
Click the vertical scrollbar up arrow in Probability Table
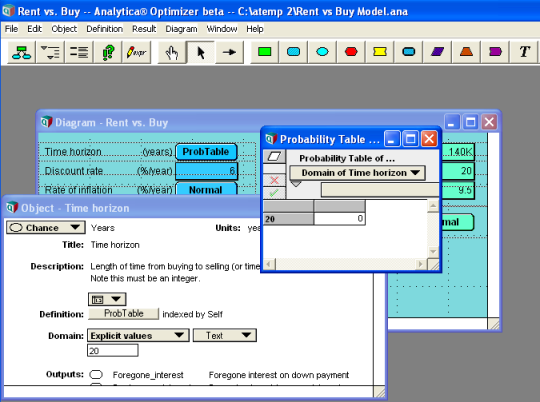tap(433, 206)
